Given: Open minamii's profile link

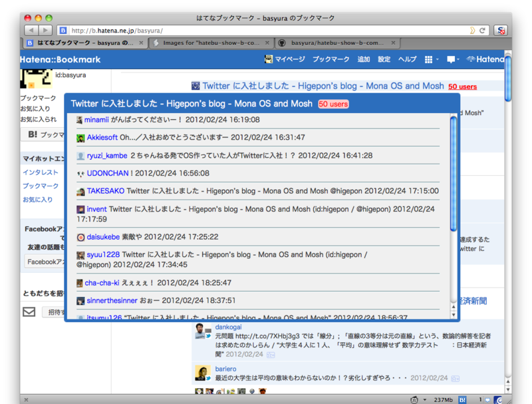Looking at the screenshot, I should pos(96,120).
